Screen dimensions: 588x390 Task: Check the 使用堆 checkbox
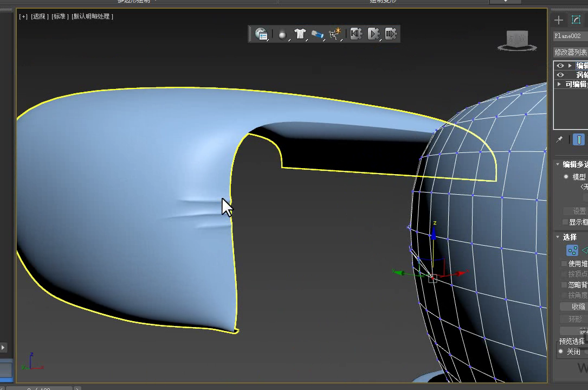tap(564, 264)
